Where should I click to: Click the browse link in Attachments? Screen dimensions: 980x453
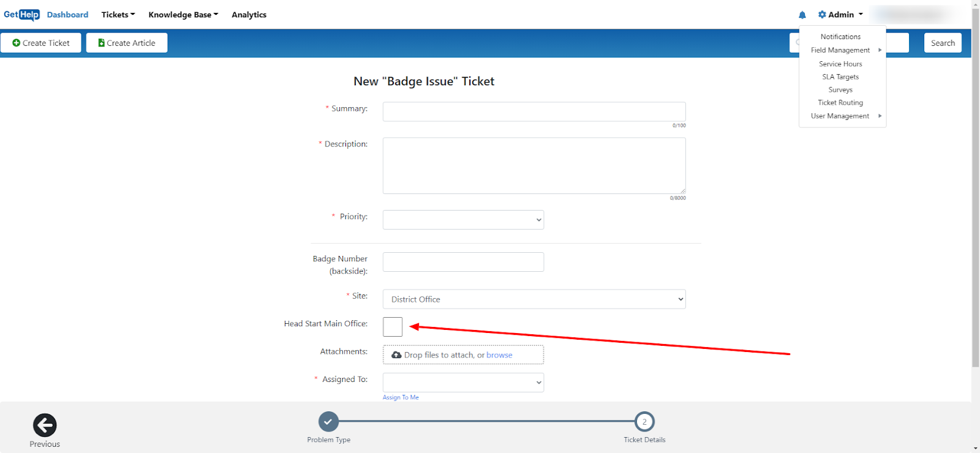pyautogui.click(x=499, y=355)
